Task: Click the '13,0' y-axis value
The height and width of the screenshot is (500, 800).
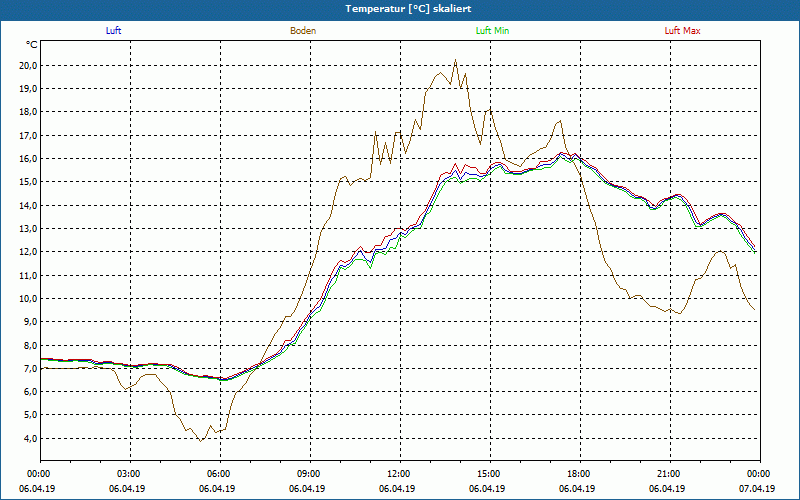Action: pyautogui.click(x=28, y=229)
